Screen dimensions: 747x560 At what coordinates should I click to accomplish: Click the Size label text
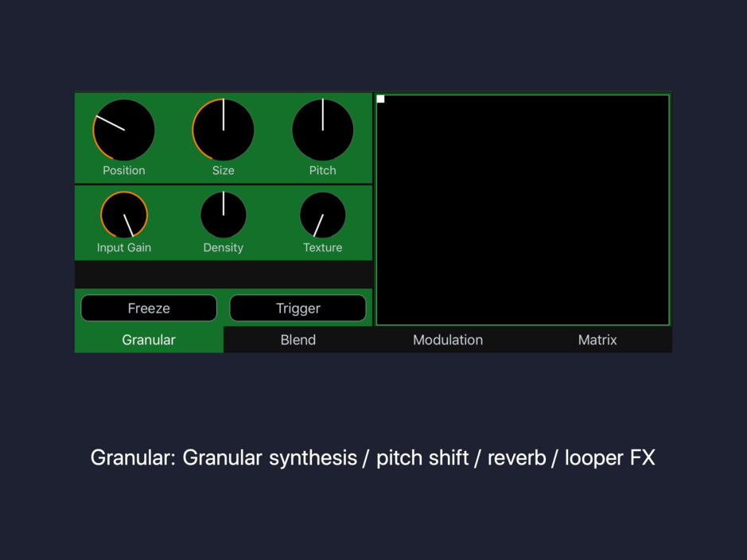click(223, 170)
